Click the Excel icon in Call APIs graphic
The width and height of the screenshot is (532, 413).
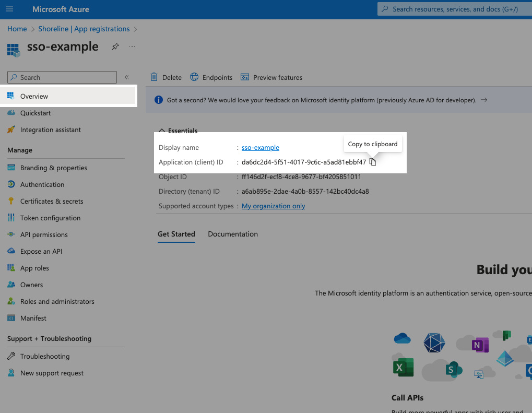tap(403, 367)
